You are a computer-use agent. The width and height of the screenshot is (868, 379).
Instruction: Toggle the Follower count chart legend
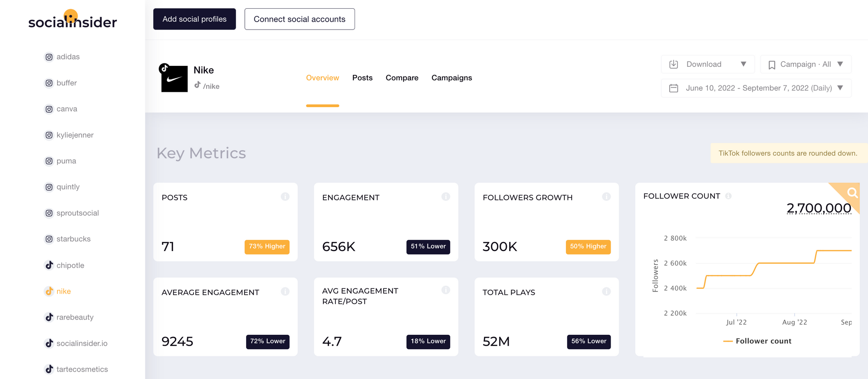tap(757, 341)
